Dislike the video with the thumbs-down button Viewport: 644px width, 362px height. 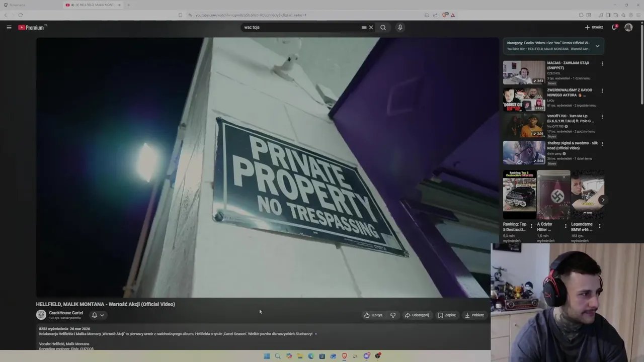pyautogui.click(x=393, y=315)
